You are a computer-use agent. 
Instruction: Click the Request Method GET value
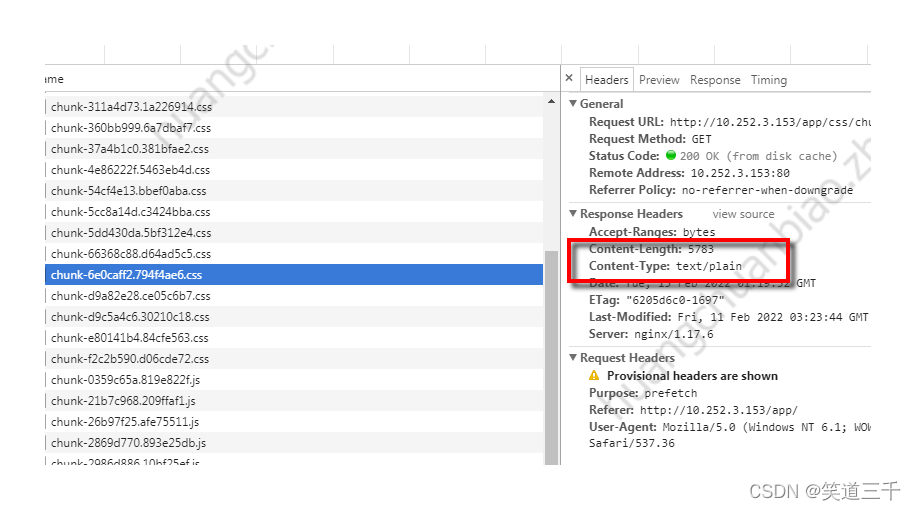point(702,139)
